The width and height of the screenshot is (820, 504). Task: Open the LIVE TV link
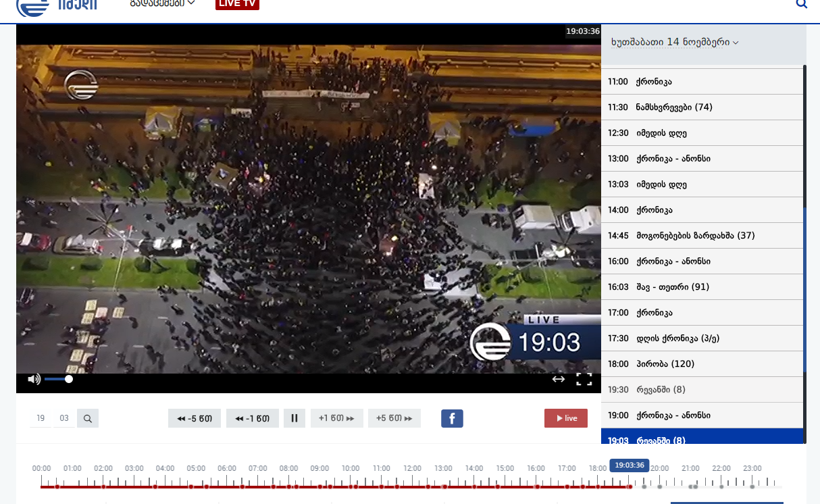pyautogui.click(x=237, y=3)
